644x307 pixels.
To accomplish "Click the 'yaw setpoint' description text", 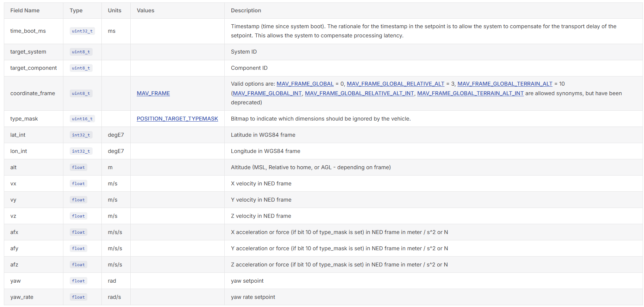I will pyautogui.click(x=247, y=281).
